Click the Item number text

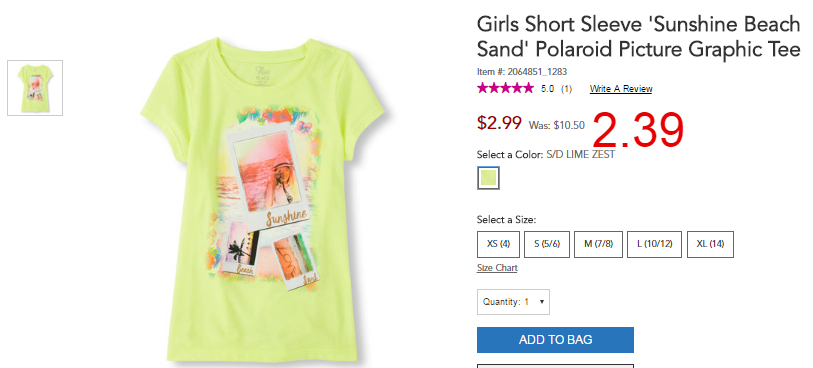(x=522, y=72)
